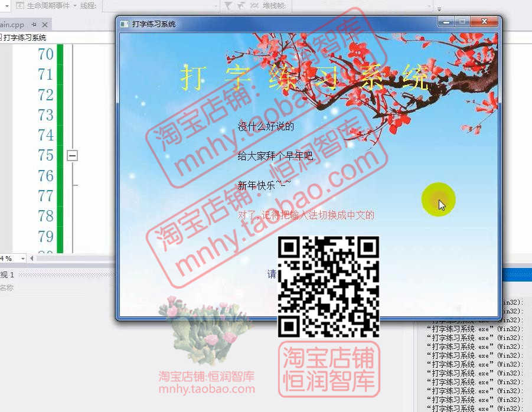Click line number 77 in editor

45,195
